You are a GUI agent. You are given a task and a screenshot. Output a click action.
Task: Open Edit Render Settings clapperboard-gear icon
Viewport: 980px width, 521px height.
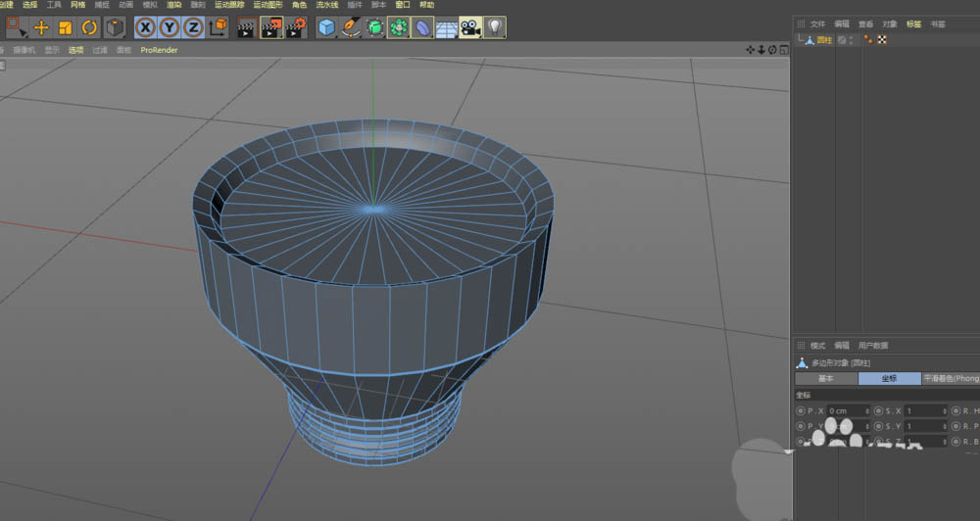295,27
